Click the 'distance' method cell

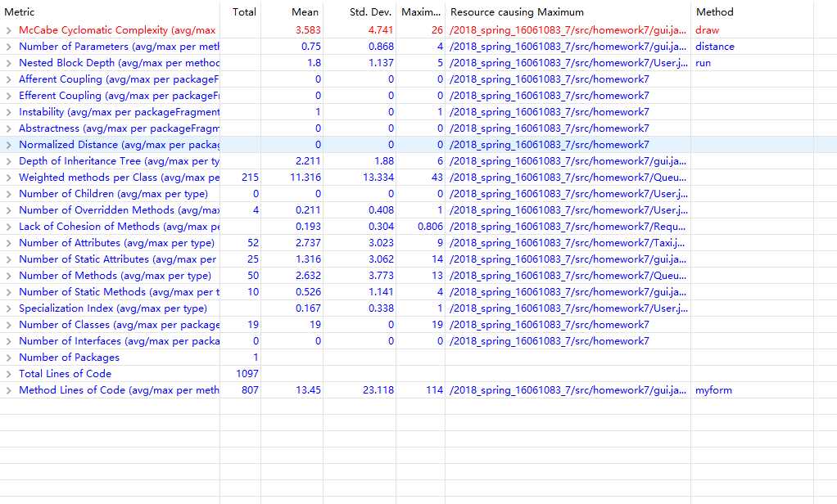click(714, 47)
